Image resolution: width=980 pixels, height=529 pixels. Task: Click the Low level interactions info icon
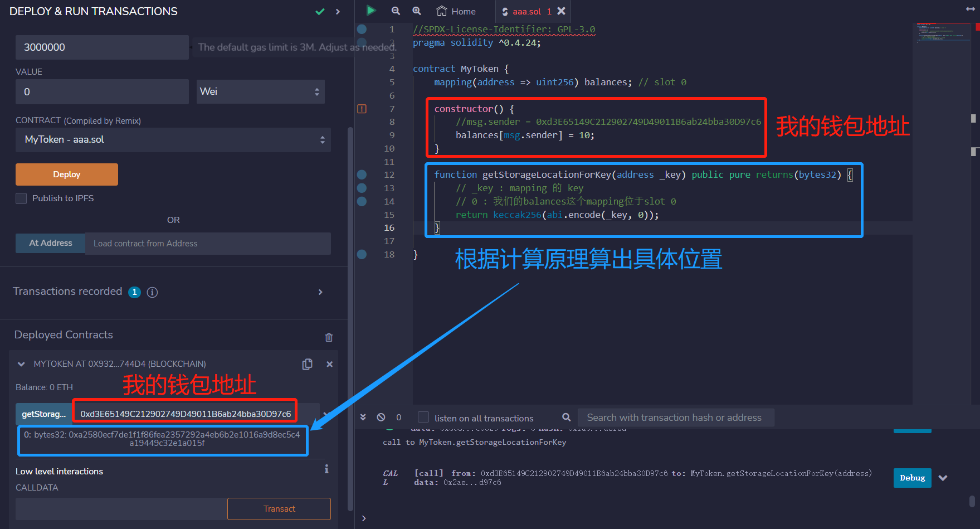326,469
